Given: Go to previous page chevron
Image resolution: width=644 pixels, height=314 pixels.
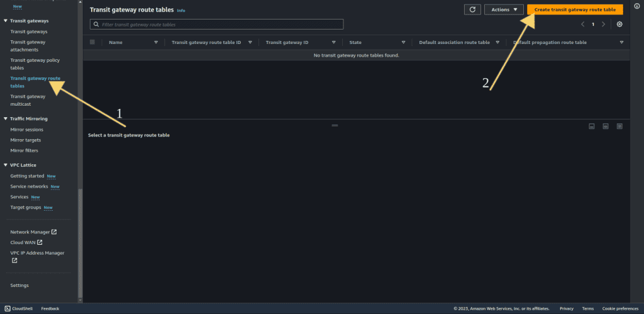Looking at the screenshot, I should (582, 25).
